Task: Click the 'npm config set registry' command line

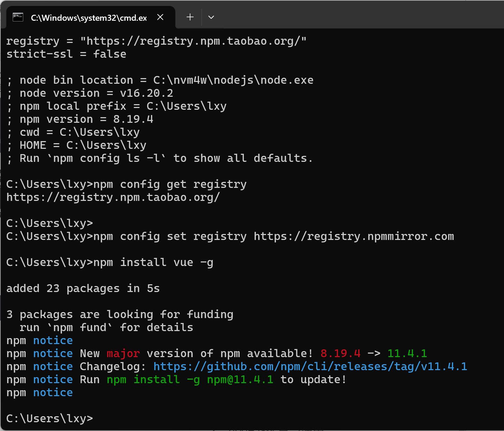Action: click(230, 236)
